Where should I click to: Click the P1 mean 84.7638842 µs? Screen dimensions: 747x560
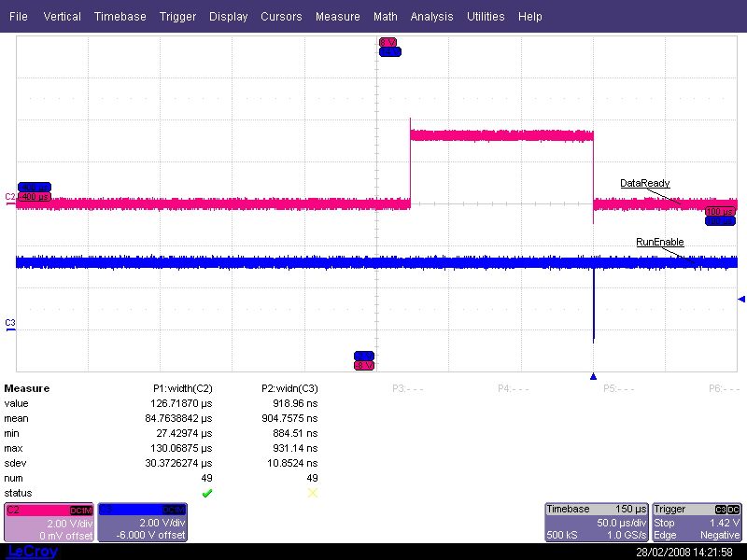pos(178,418)
